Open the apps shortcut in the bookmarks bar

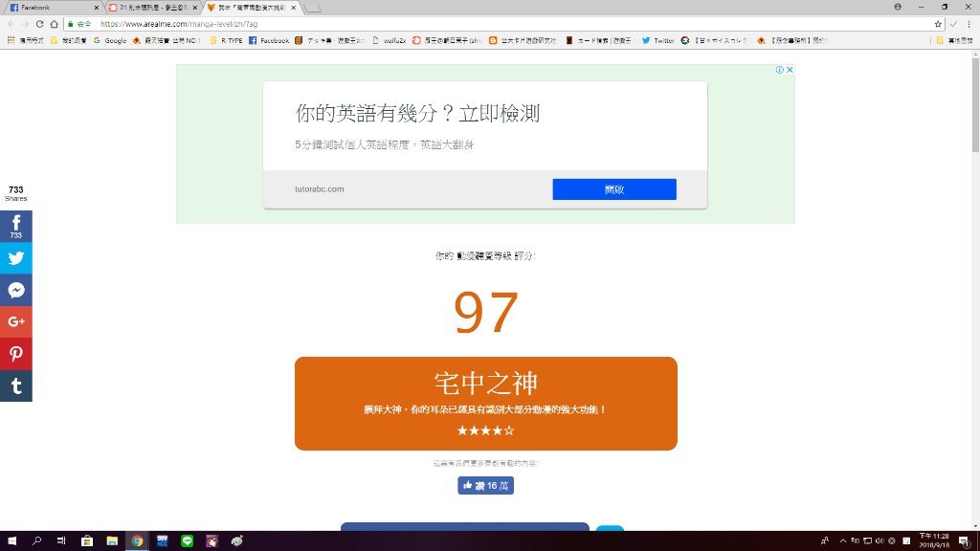[x=25, y=40]
